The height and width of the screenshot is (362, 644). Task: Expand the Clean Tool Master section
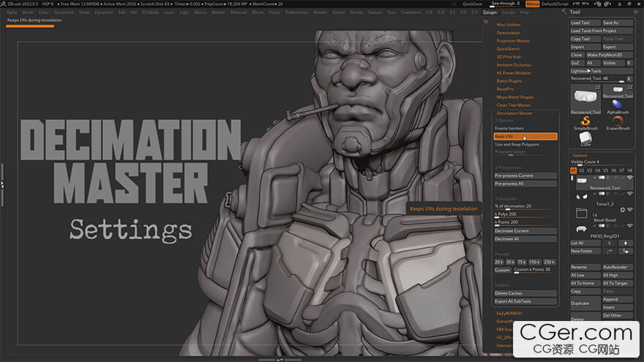coord(514,105)
